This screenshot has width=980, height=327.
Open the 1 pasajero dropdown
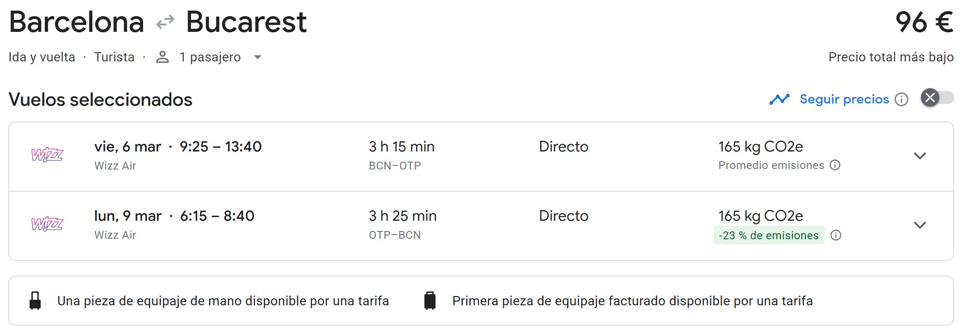(258, 57)
